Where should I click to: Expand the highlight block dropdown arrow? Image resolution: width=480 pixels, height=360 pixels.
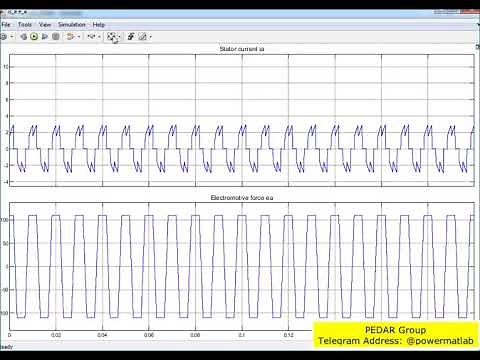tap(79, 37)
